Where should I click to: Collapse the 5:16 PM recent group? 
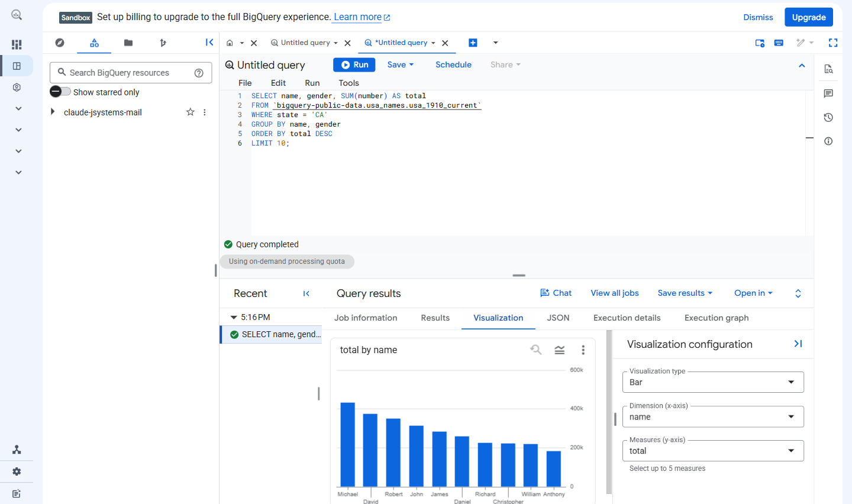234,317
